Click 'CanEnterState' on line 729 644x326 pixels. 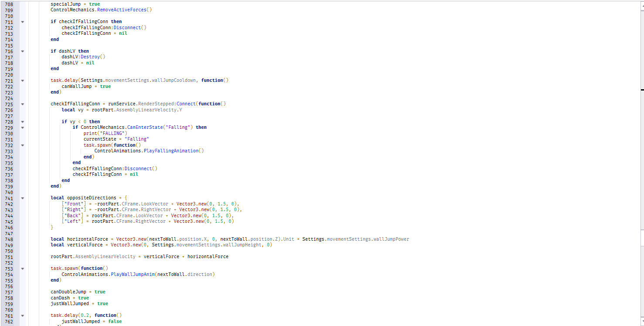pyautogui.click(x=145, y=128)
